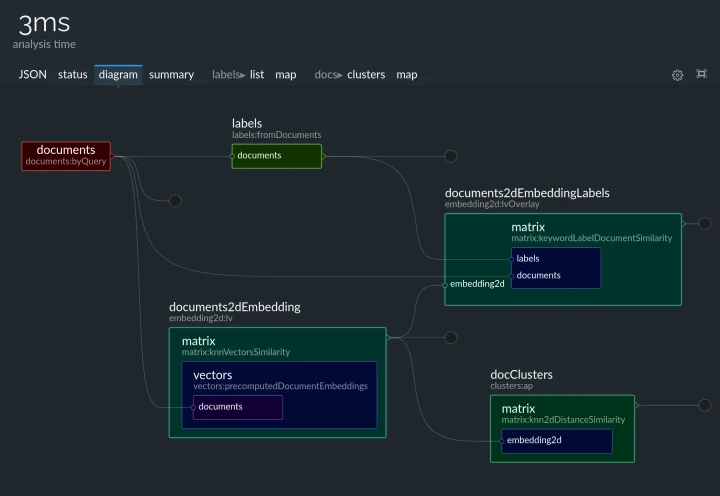Image resolution: width=720 pixels, height=496 pixels.
Task: Select the embedding2d input in docClusters
Action: pos(557,440)
